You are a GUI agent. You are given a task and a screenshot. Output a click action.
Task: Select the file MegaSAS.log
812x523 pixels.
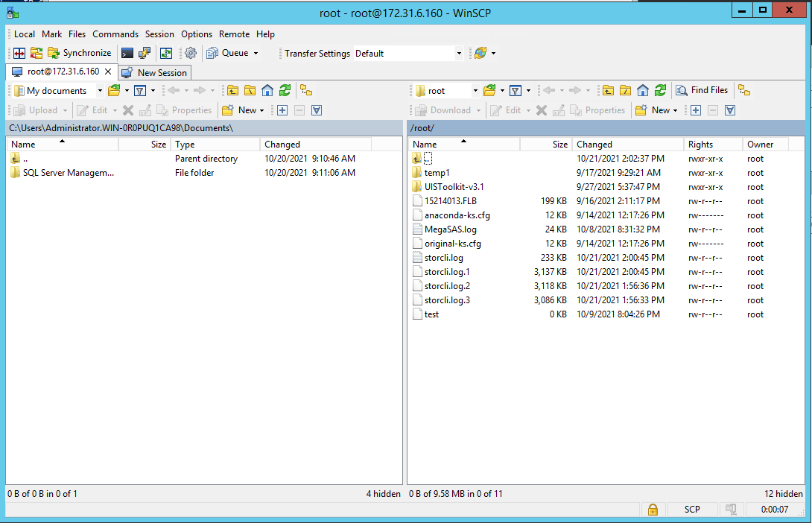[451, 229]
